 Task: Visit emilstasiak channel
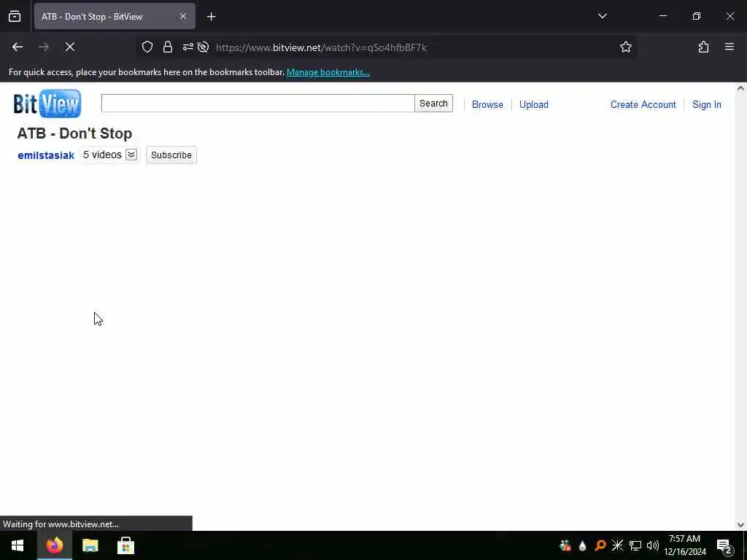[46, 156]
